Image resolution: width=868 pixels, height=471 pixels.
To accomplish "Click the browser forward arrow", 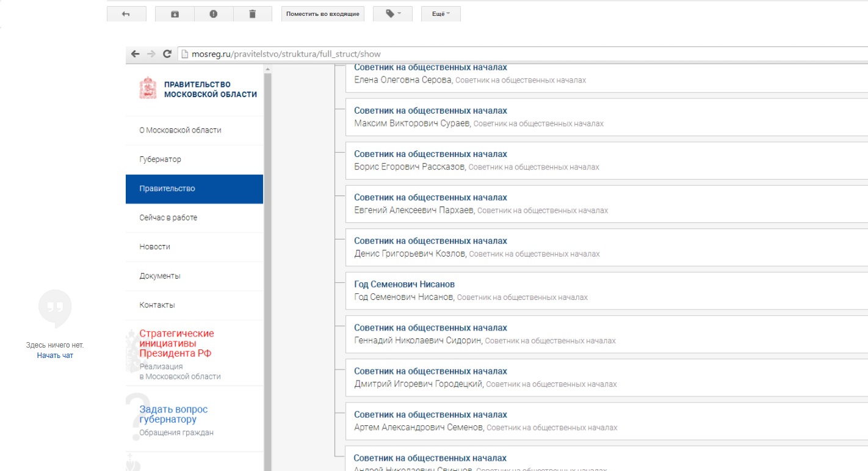I will pyautogui.click(x=151, y=54).
